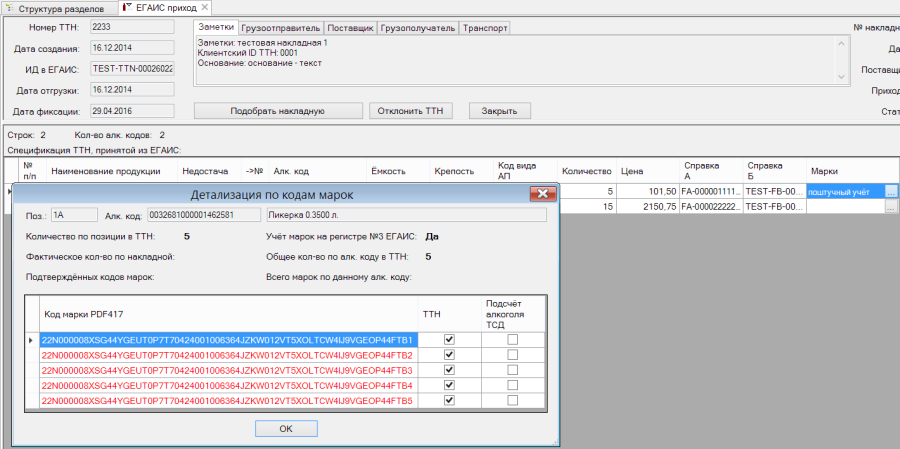Click the price cell 101,50

647,192
